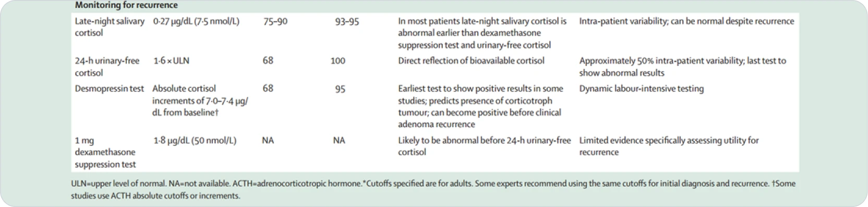868x207 pixels.
Task: Click the 'Monitoring for recurrence' section heading
Action: (x=126, y=5)
